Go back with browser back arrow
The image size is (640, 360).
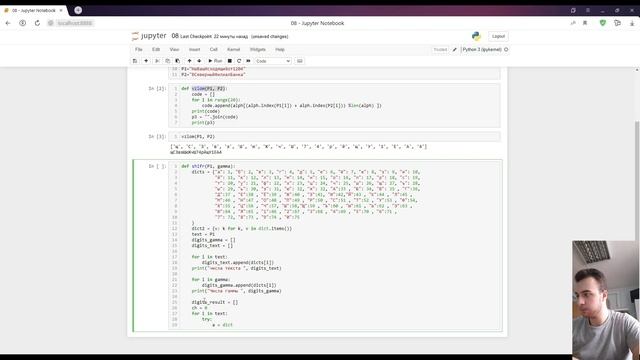click(8, 23)
